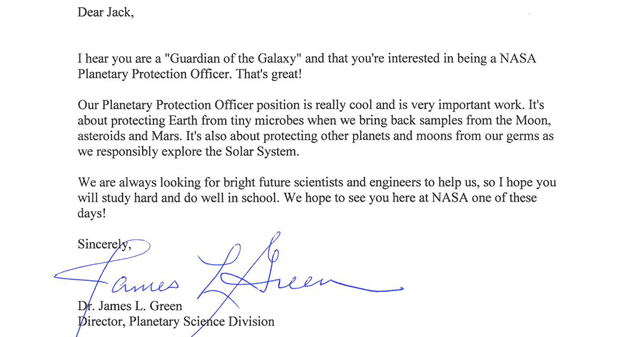Screen dimensions: 644x337
Task: Click the word "days!" ending the paragraph
Action: 92,213
